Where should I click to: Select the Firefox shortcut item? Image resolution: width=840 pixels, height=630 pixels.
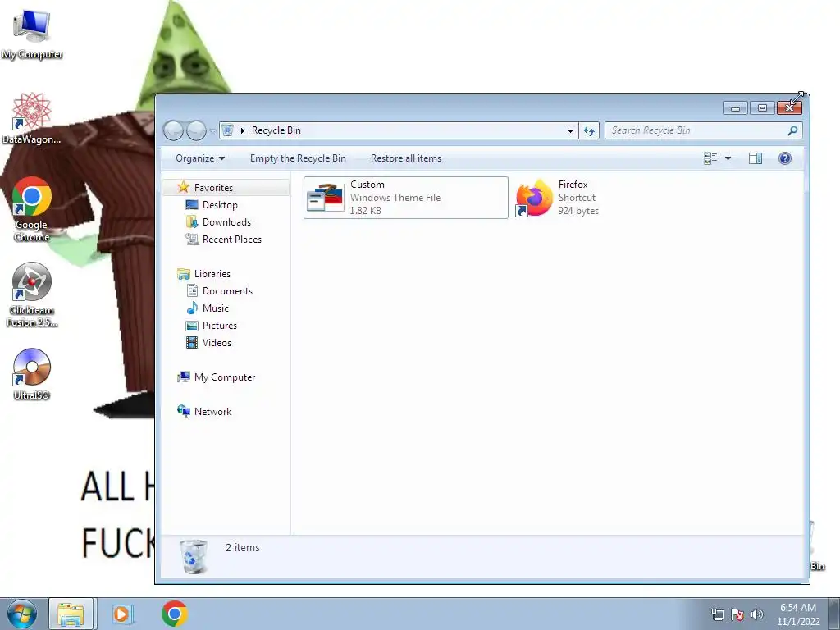tap(557, 198)
